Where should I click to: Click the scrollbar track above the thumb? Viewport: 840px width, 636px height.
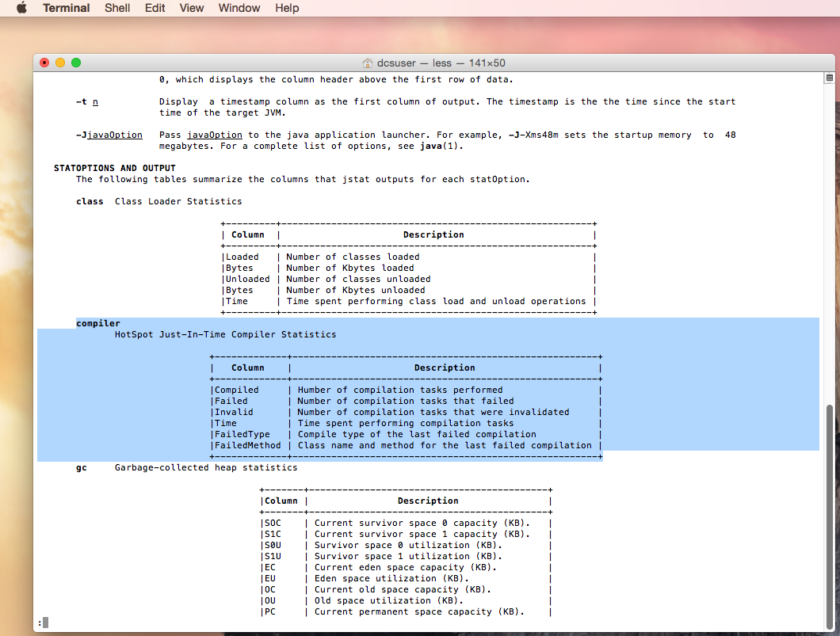point(829,238)
